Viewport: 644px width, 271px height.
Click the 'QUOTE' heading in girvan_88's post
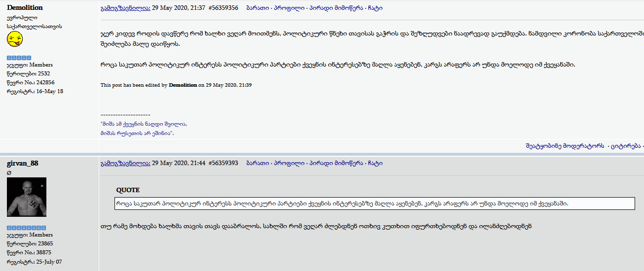(x=128, y=190)
